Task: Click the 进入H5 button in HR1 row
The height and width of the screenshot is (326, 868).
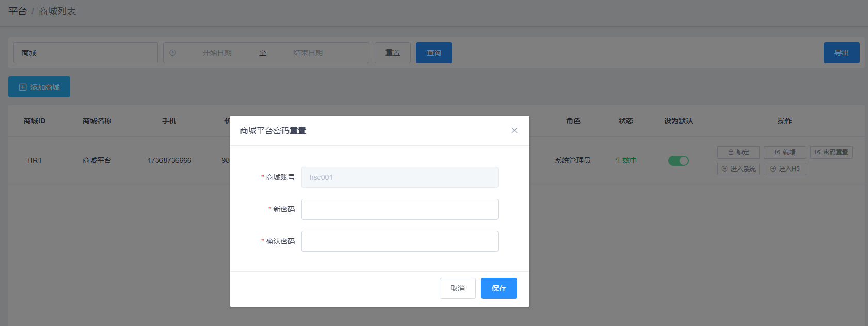Action: 784,169
